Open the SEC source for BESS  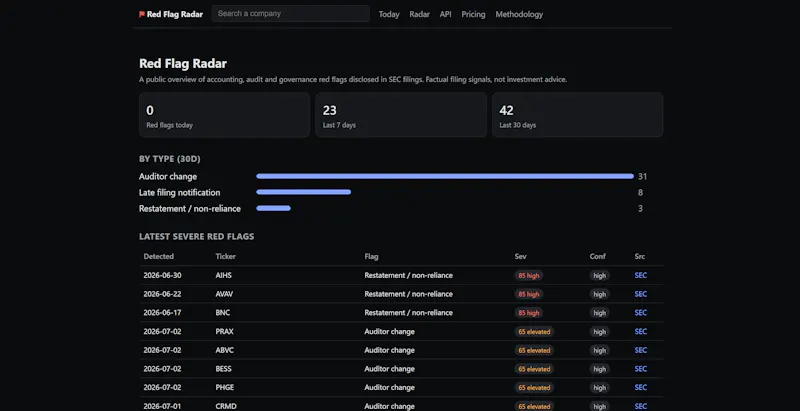[641, 369]
